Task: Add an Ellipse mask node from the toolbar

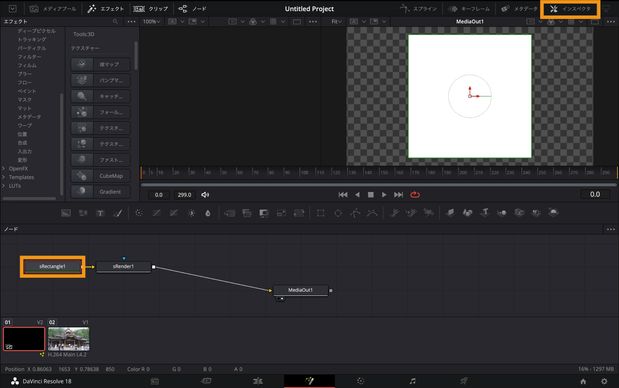Action: [x=338, y=213]
